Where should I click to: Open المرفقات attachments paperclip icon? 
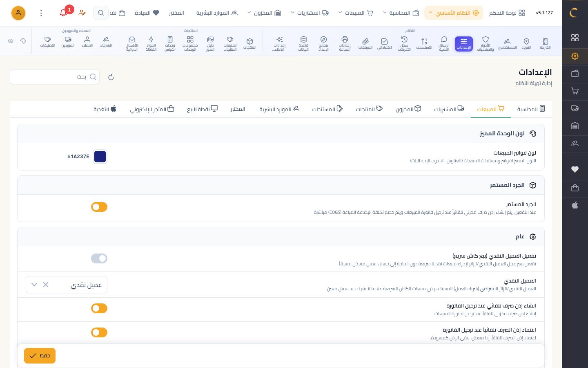coord(365,44)
